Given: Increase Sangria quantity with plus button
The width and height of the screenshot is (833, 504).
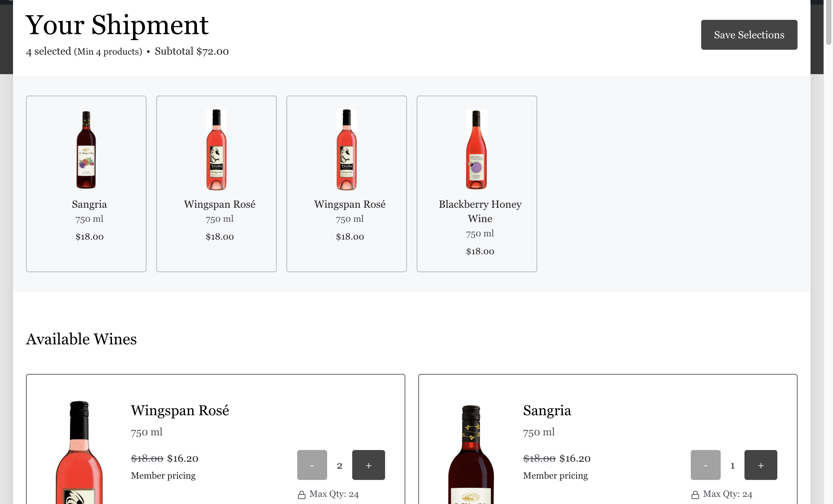Looking at the screenshot, I should 760,465.
